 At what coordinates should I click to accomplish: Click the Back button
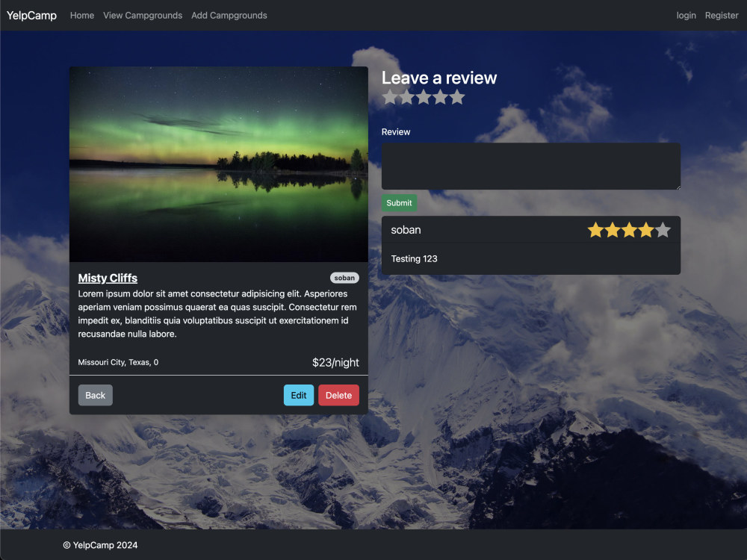96,395
